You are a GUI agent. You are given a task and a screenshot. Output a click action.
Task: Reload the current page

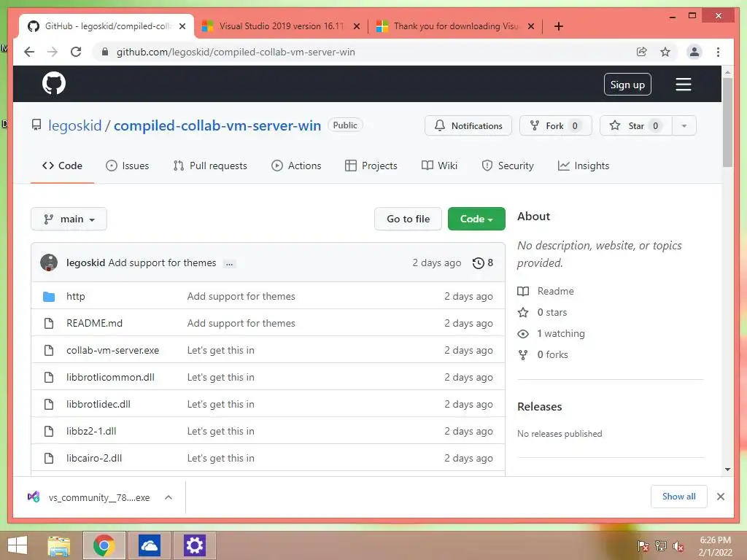pyautogui.click(x=76, y=52)
